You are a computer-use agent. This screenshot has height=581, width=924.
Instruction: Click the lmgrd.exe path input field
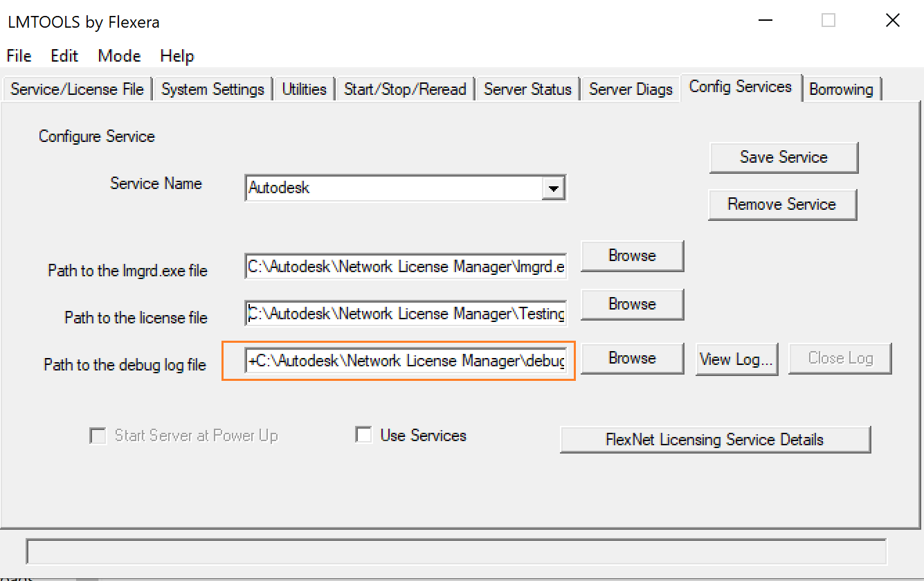(x=406, y=267)
